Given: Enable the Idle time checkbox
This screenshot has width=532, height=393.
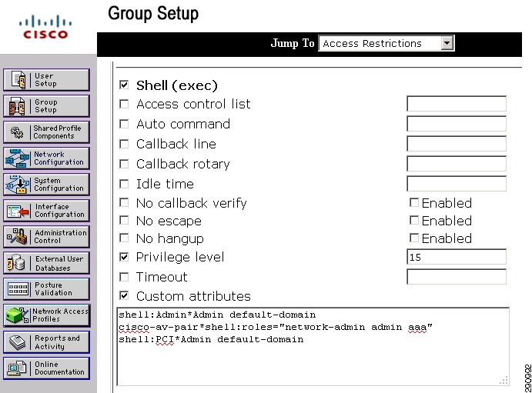Looking at the screenshot, I should [x=124, y=184].
